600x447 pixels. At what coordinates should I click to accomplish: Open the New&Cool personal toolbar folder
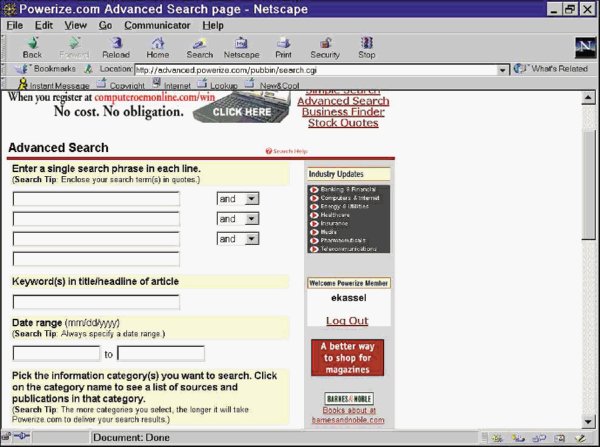pyautogui.click(x=272, y=85)
